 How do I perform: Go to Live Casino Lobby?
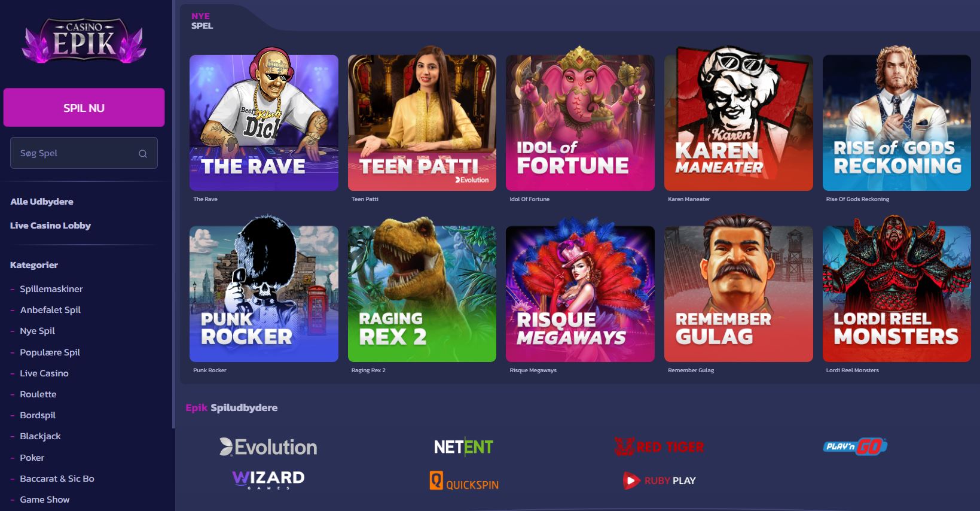(x=51, y=226)
